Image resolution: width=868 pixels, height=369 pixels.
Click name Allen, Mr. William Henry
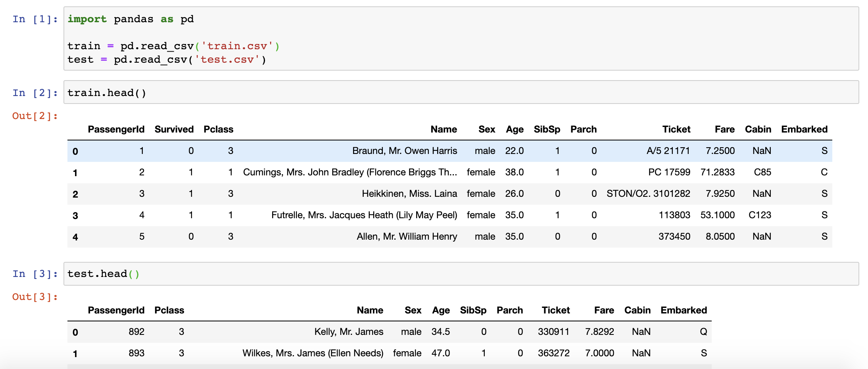coord(407,236)
